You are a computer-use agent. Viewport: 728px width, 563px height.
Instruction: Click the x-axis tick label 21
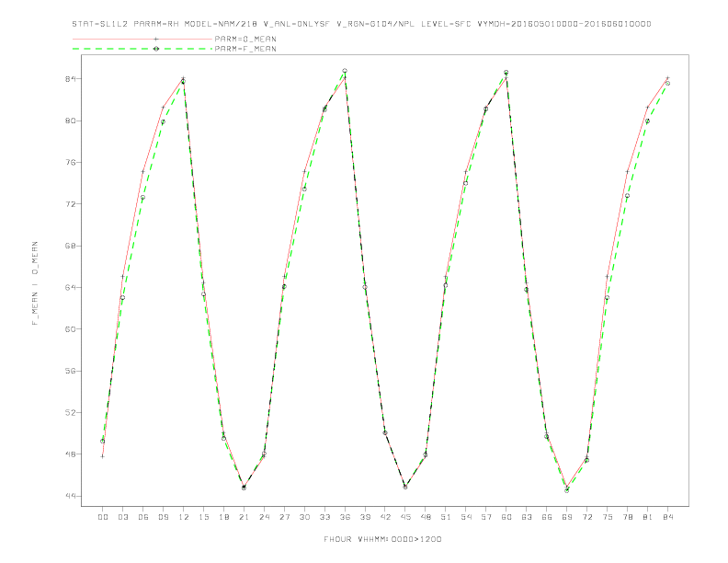pos(244,517)
